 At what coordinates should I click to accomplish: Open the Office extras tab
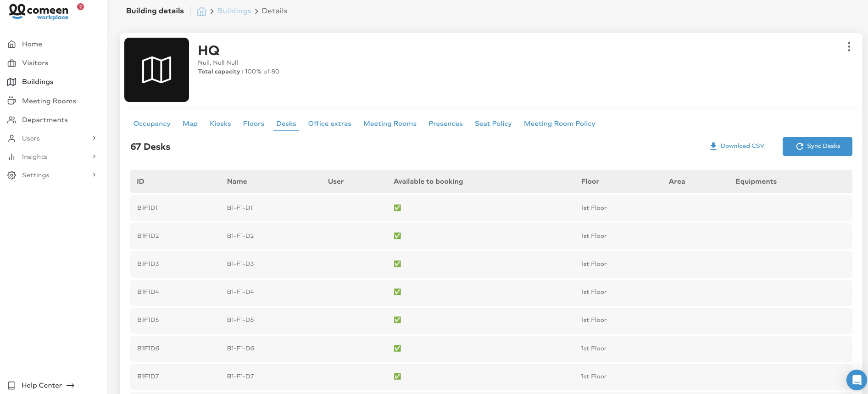(330, 124)
